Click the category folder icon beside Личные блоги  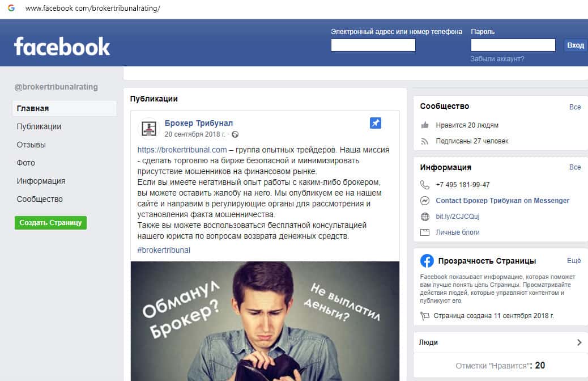point(424,232)
